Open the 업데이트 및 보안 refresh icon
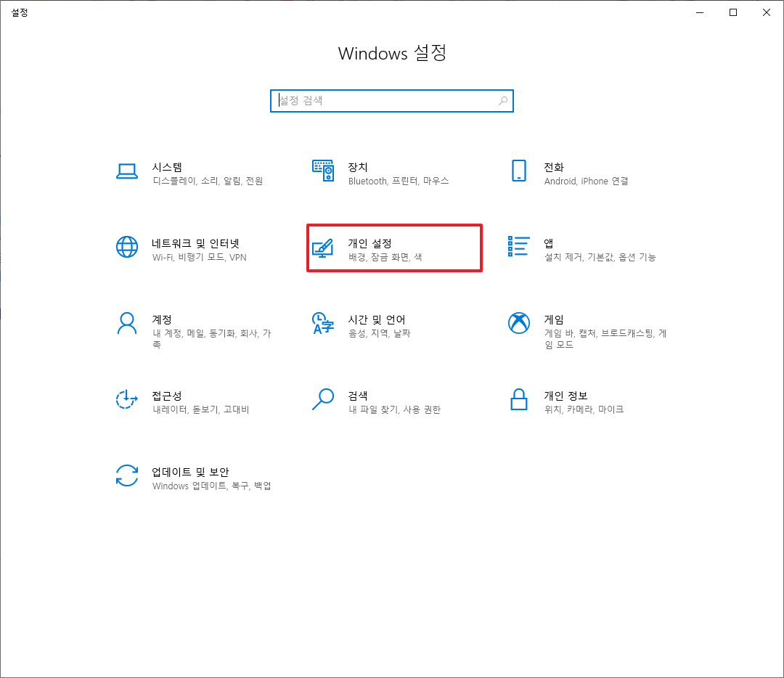Viewport: 784px width, 678px height. tap(127, 475)
